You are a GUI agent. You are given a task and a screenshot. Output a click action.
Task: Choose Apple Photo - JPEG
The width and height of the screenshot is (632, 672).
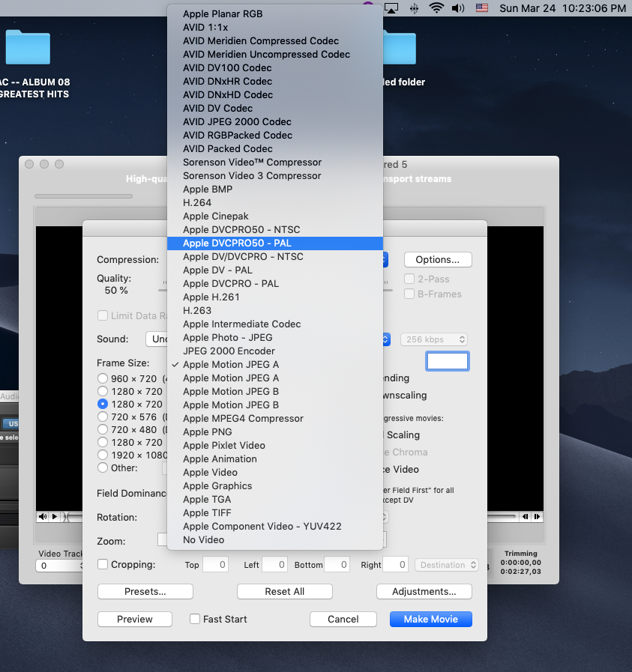[275, 338]
